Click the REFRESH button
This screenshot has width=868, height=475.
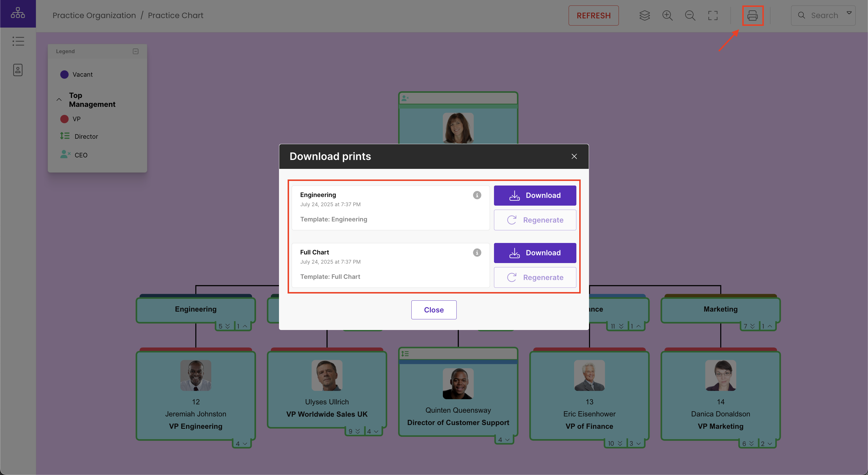click(x=593, y=16)
